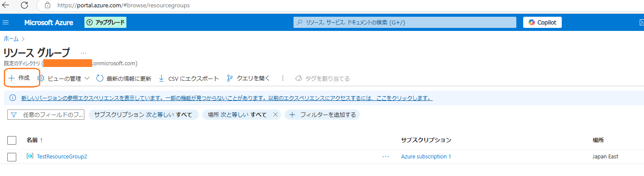
Task: Open the ビューの管理 dropdown
Action: (63, 79)
